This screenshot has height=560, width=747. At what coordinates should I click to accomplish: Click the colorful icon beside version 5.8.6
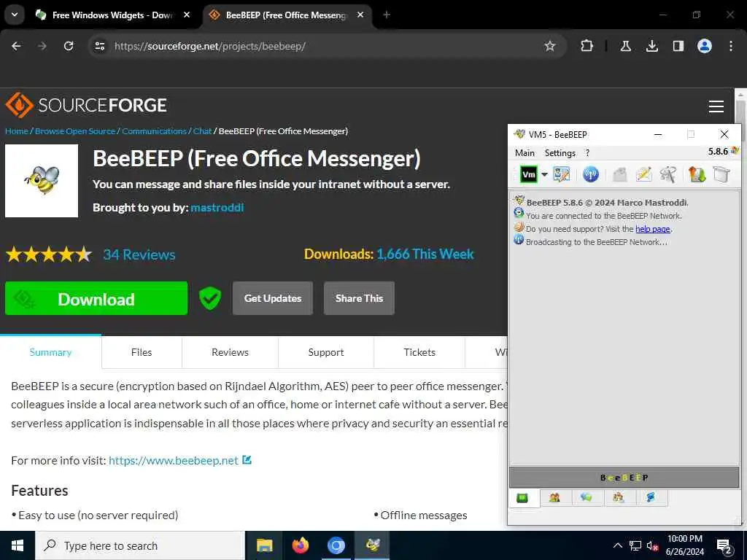[735, 151]
